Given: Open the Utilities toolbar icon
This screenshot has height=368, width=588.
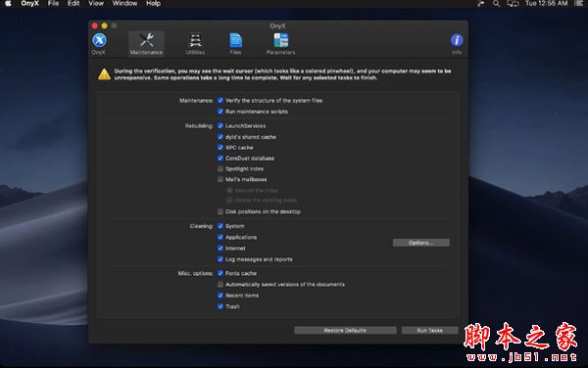Looking at the screenshot, I should pyautogui.click(x=195, y=44).
